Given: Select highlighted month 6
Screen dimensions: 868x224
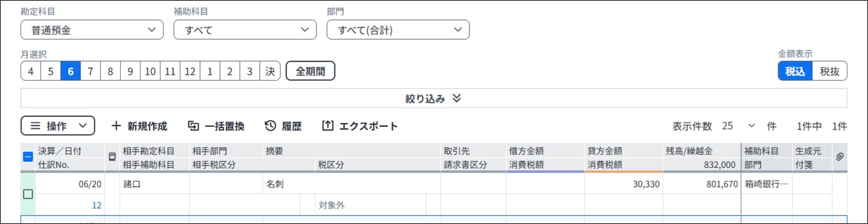Looking at the screenshot, I should (x=70, y=71).
